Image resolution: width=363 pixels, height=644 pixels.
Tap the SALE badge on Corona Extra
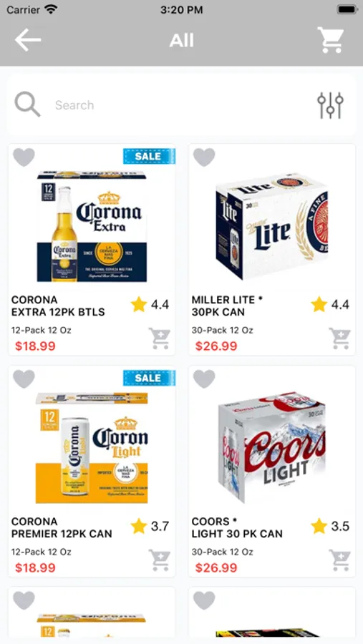[149, 156]
